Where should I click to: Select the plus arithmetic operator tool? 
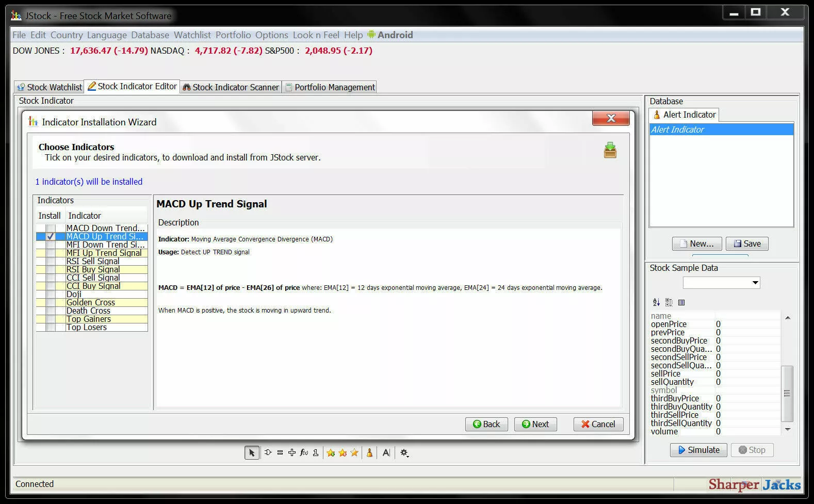click(292, 452)
